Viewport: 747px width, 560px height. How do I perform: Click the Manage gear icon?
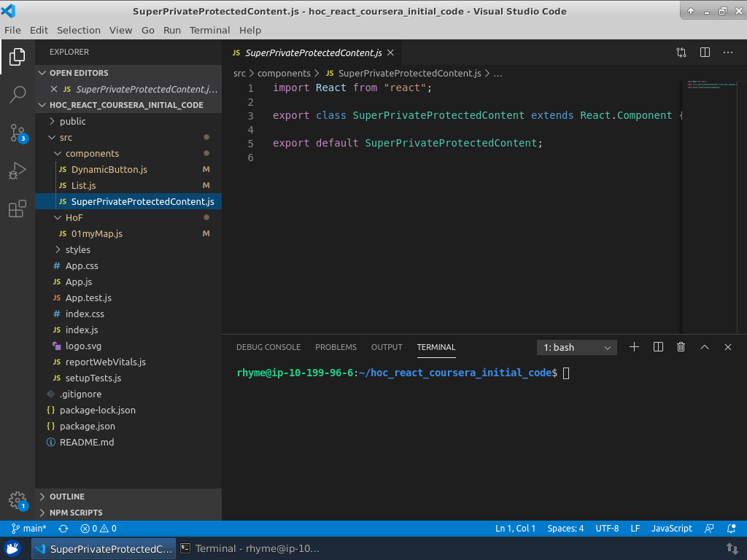click(18, 500)
